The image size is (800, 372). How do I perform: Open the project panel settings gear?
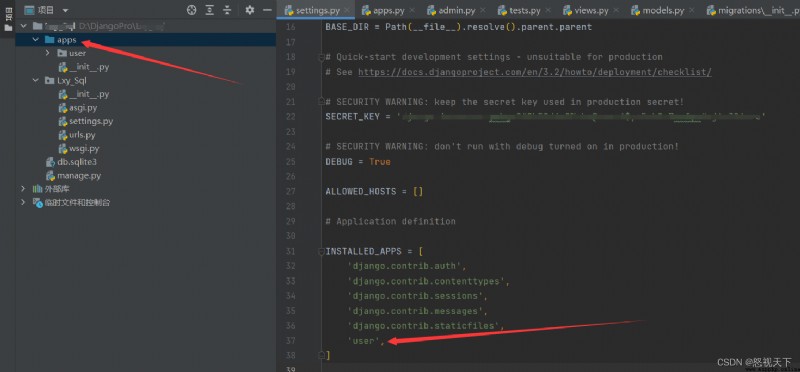coord(249,10)
